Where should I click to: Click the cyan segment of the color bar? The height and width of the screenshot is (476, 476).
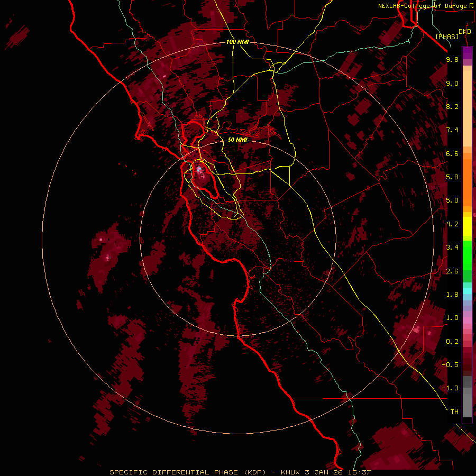click(467, 291)
